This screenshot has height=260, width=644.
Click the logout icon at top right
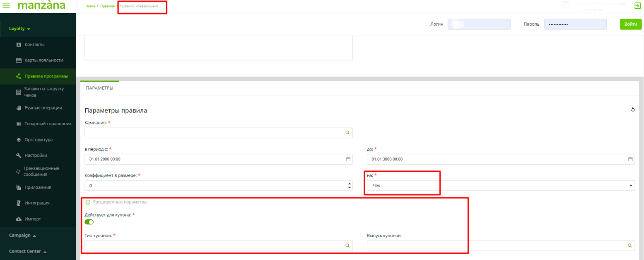[x=637, y=6]
